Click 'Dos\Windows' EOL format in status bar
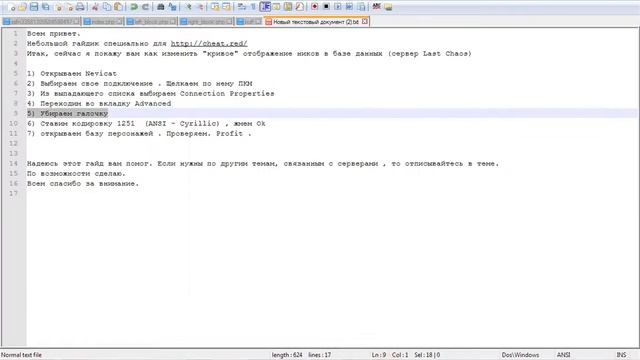The width and height of the screenshot is (640, 360). [x=520, y=355]
